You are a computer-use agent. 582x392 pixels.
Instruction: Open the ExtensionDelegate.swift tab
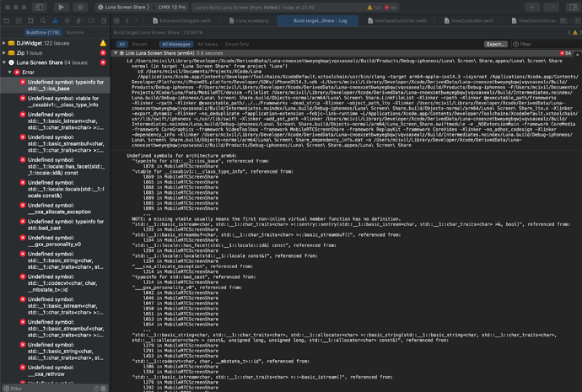pyautogui.click(x=182, y=21)
